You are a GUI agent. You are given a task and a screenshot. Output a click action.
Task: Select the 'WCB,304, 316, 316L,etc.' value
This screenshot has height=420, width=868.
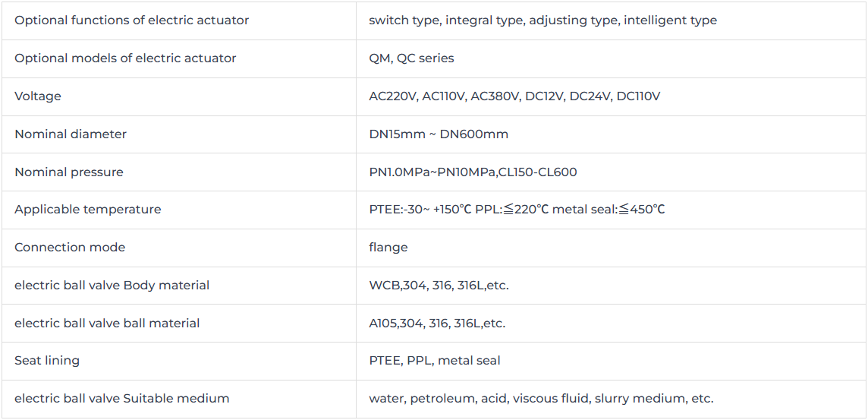[439, 286]
